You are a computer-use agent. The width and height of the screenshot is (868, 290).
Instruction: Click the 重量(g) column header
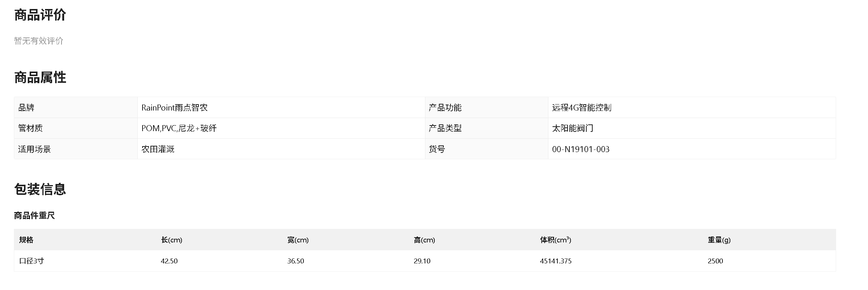(x=719, y=240)
